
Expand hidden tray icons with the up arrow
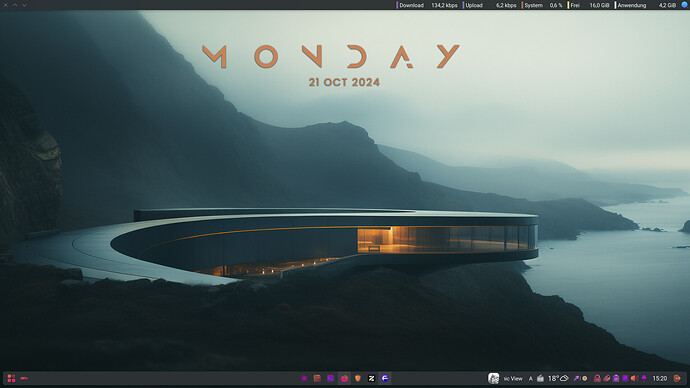click(644, 378)
